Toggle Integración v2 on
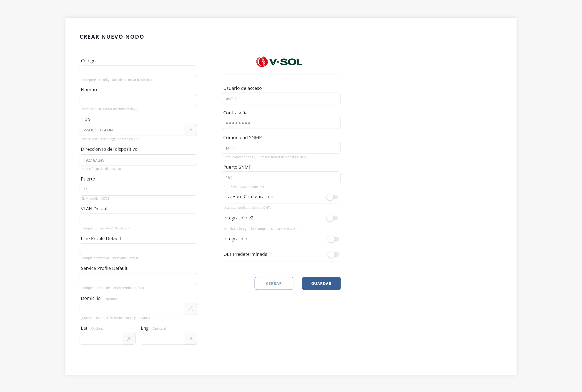 pos(332,218)
